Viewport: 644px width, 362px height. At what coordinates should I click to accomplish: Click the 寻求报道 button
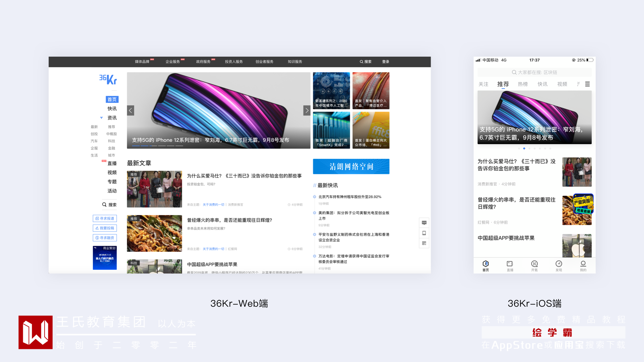point(105,218)
